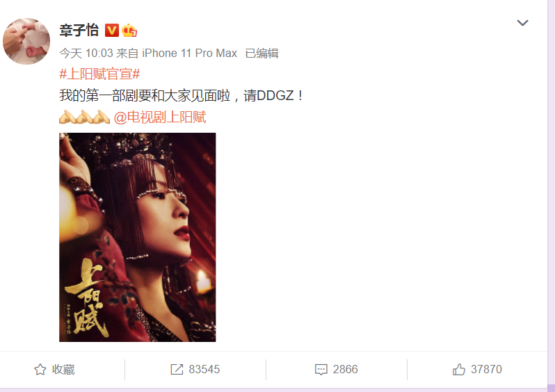The image size is (555, 392).
Task: Enlarge the 上阳赋 poster image
Action: tap(137, 237)
